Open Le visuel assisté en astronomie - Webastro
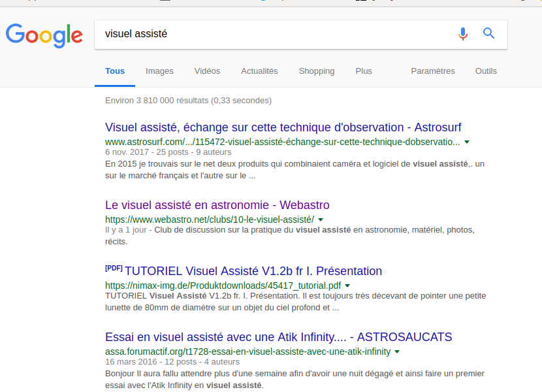Viewport: 542px width, 392px height. (x=217, y=205)
